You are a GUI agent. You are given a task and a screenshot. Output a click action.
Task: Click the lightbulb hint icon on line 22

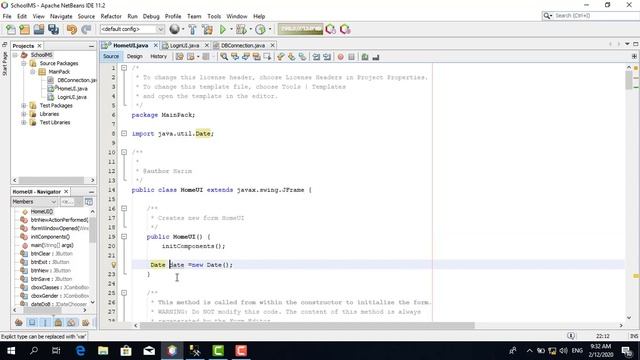coord(114,265)
